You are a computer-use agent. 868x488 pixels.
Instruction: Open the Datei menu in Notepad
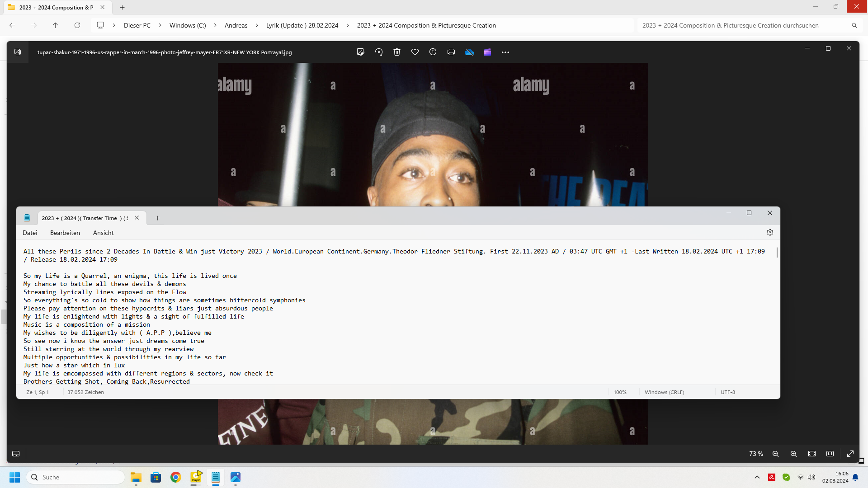pyautogui.click(x=30, y=233)
